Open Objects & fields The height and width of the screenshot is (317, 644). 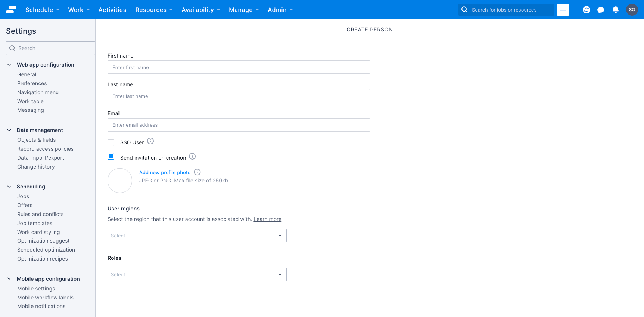pos(37,140)
